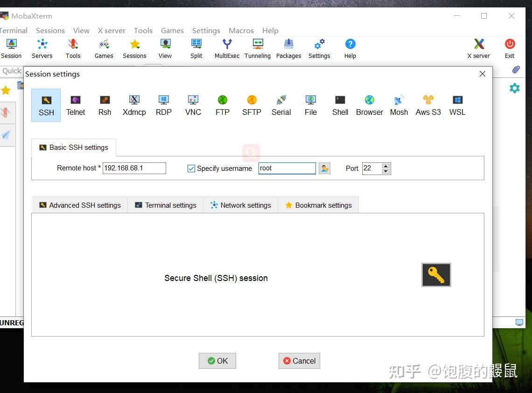Click the yellow star sidebar icon

[6, 90]
